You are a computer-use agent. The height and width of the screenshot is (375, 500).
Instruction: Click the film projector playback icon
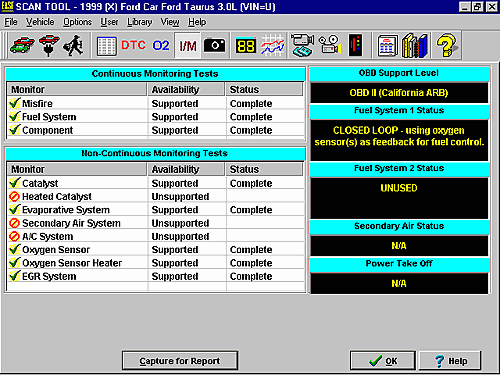click(330, 45)
